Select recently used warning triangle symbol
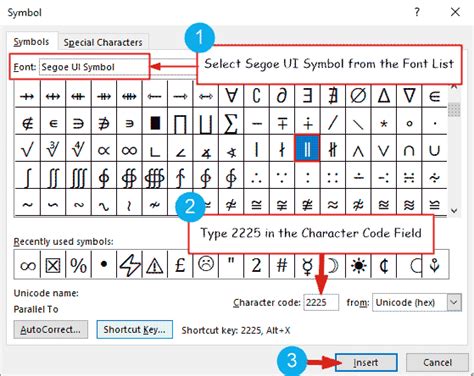The width and height of the screenshot is (474, 376). [155, 265]
